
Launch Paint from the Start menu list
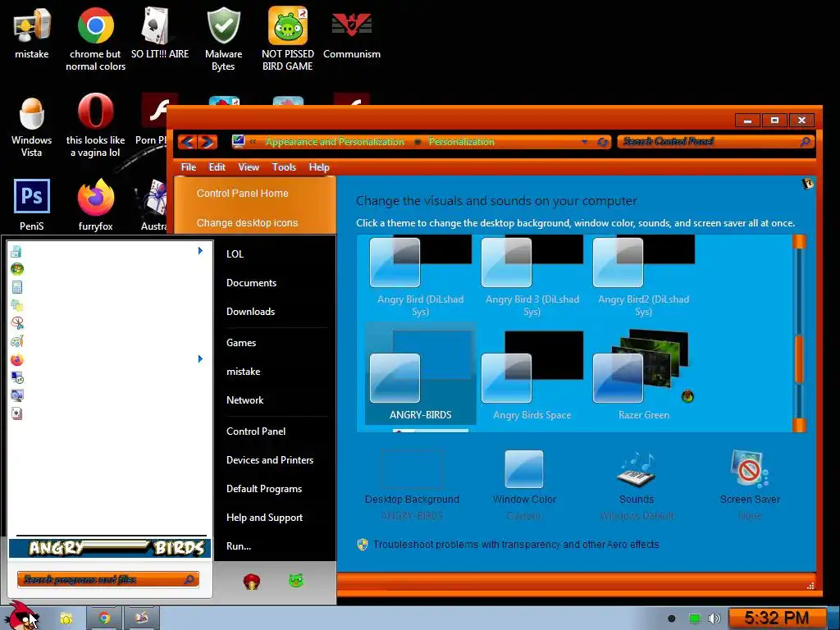[x=16, y=341]
